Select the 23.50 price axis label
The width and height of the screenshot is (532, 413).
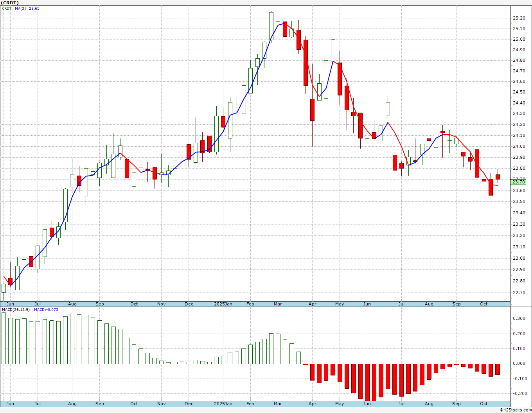click(519, 201)
